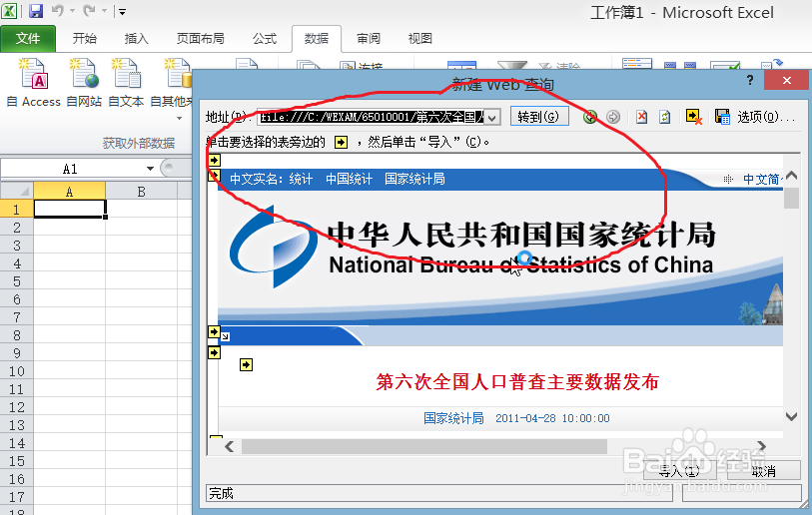
Task: Switch to the Insert (插入) ribbon tab
Action: 136,38
